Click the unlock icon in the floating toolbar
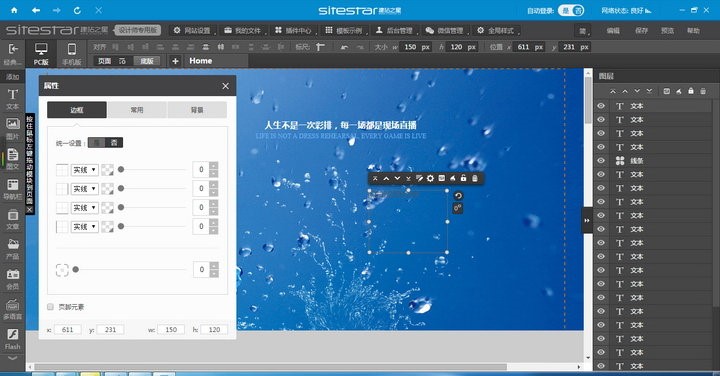The image size is (720, 376). click(x=464, y=178)
